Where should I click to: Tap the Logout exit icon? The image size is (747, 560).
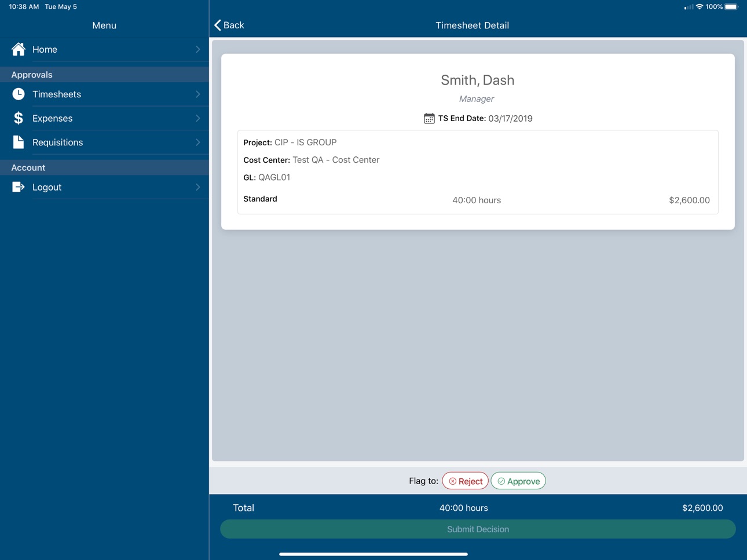point(19,187)
